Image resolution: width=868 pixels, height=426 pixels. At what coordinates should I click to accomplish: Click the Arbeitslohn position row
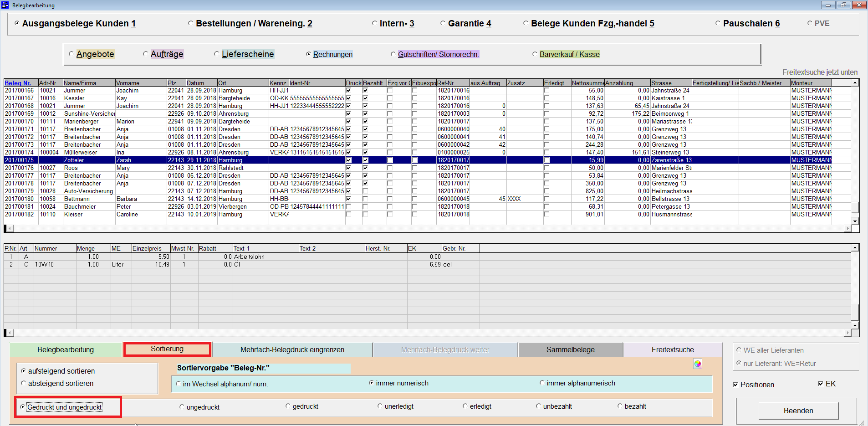click(427, 257)
